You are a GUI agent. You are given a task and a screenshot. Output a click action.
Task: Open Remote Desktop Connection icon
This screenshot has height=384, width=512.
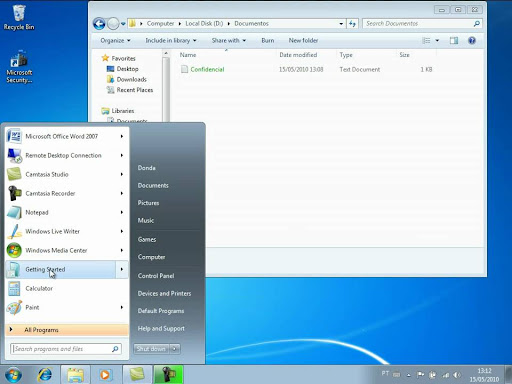click(x=14, y=155)
